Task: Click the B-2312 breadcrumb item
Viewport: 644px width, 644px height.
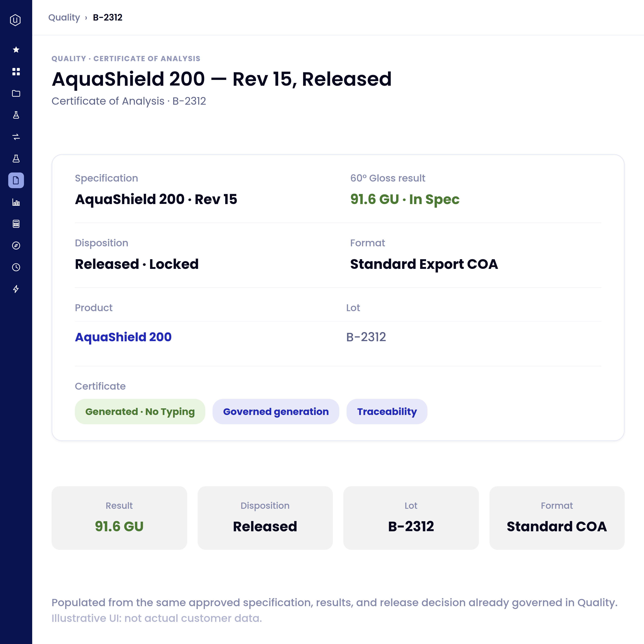Action: coord(108,17)
